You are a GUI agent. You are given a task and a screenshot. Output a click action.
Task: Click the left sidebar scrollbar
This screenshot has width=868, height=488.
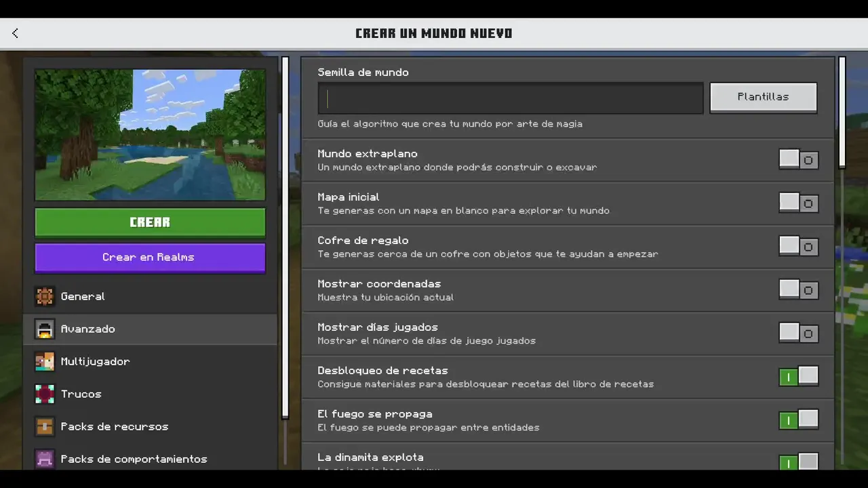click(x=285, y=237)
